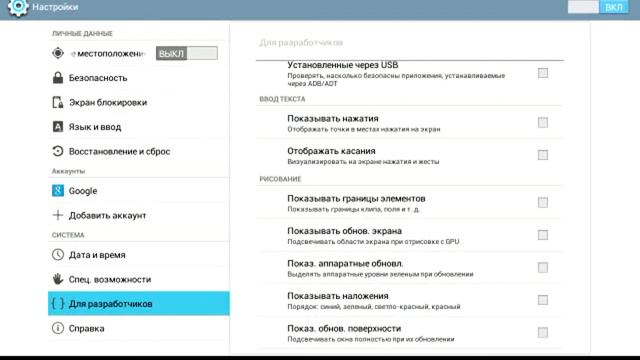
Task: Choose Добавить аккаунт
Action: [139, 215]
